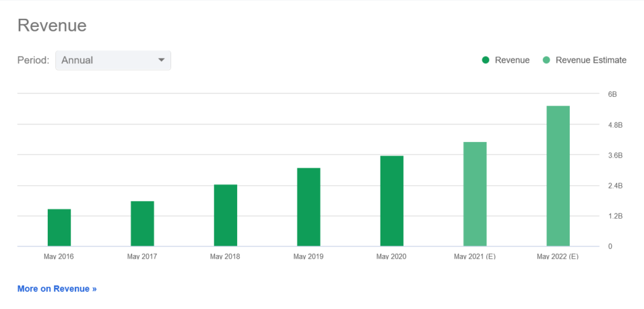Screen dimensions: 644x309
Task: Click the May 2022 (E) x-axis label
Action: (x=557, y=256)
